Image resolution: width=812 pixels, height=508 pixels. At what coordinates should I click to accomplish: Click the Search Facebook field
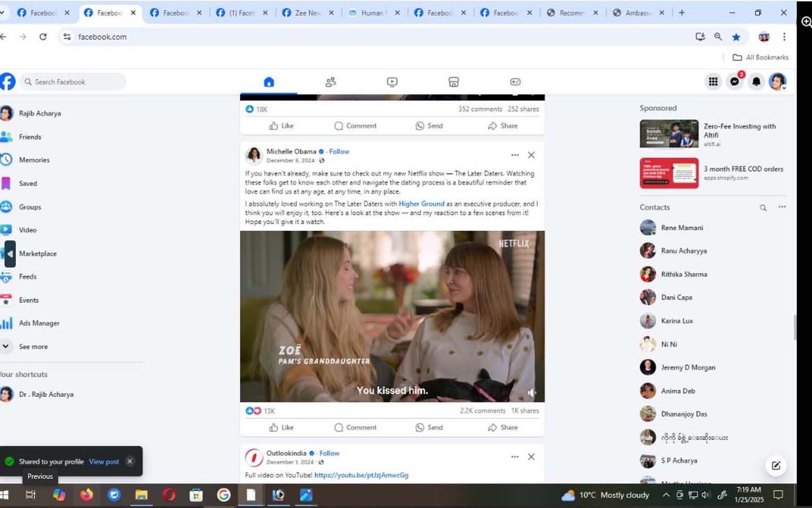pyautogui.click(x=73, y=82)
